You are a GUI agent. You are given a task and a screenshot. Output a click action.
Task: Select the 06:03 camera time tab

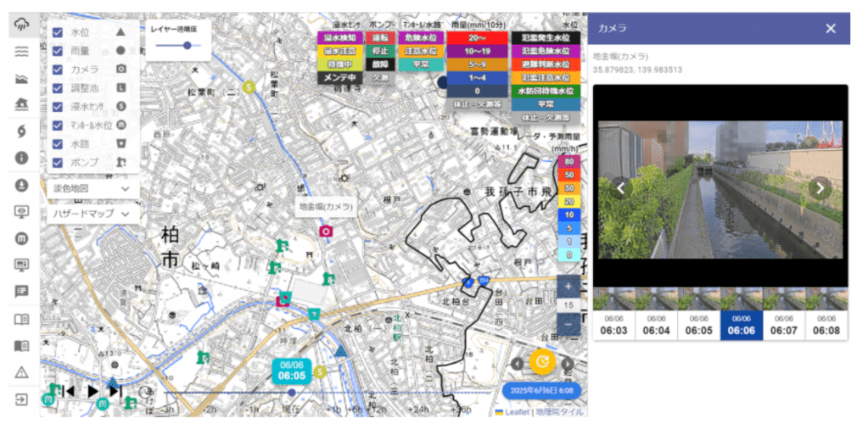tap(614, 325)
